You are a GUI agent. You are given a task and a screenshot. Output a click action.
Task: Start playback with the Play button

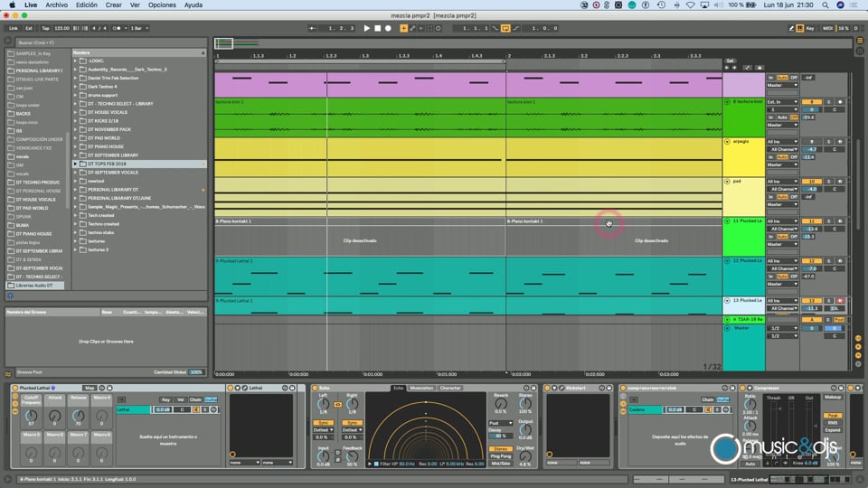tap(366, 28)
